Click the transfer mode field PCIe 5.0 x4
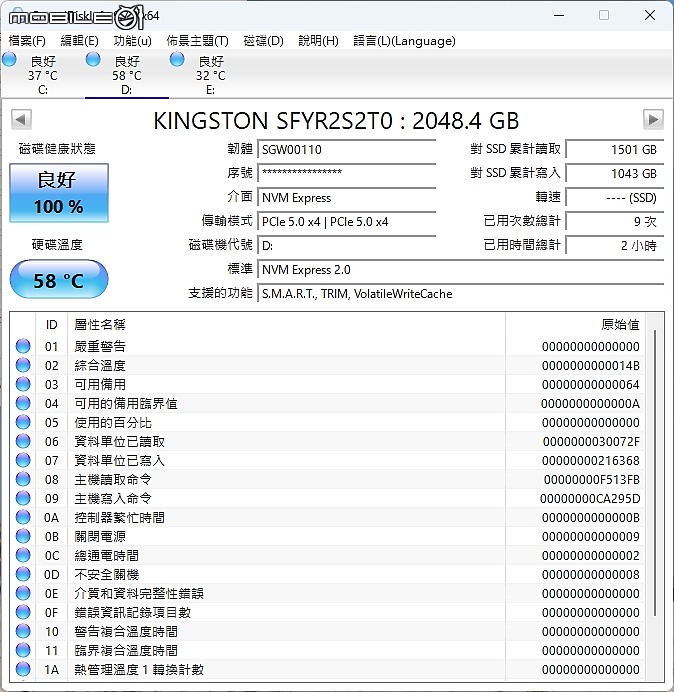This screenshot has height=692, width=674. 347,222
